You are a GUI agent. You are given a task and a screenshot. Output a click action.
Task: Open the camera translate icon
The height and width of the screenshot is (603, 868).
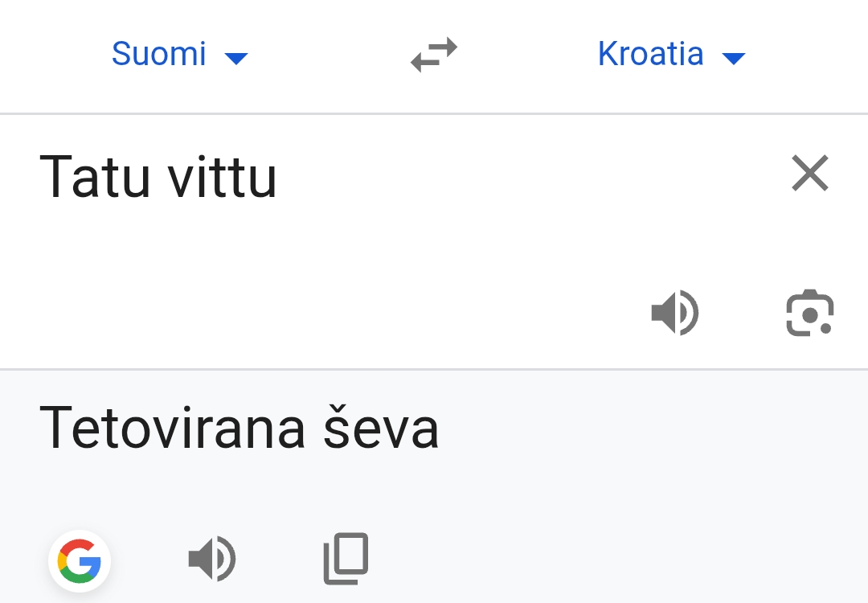810,313
